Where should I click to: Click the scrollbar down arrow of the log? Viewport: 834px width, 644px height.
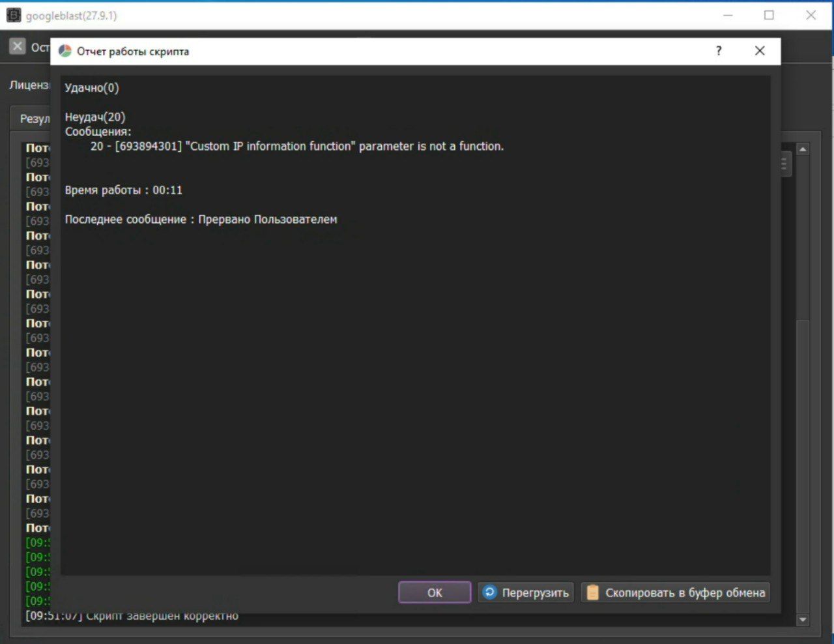[x=803, y=619]
